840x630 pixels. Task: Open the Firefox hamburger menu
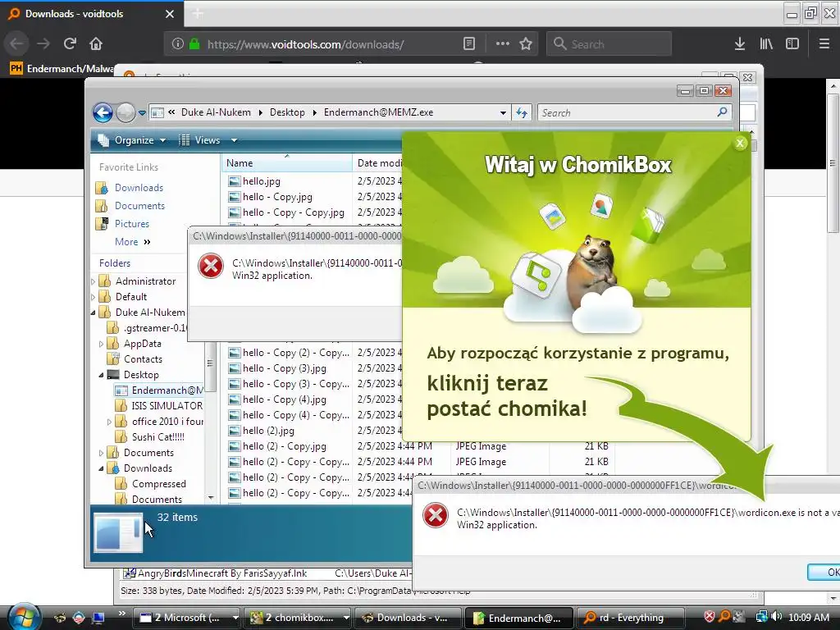(x=824, y=43)
